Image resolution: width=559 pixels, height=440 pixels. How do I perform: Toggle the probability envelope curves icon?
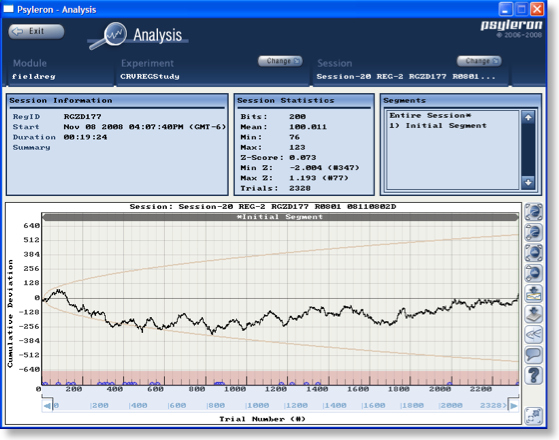click(x=533, y=334)
